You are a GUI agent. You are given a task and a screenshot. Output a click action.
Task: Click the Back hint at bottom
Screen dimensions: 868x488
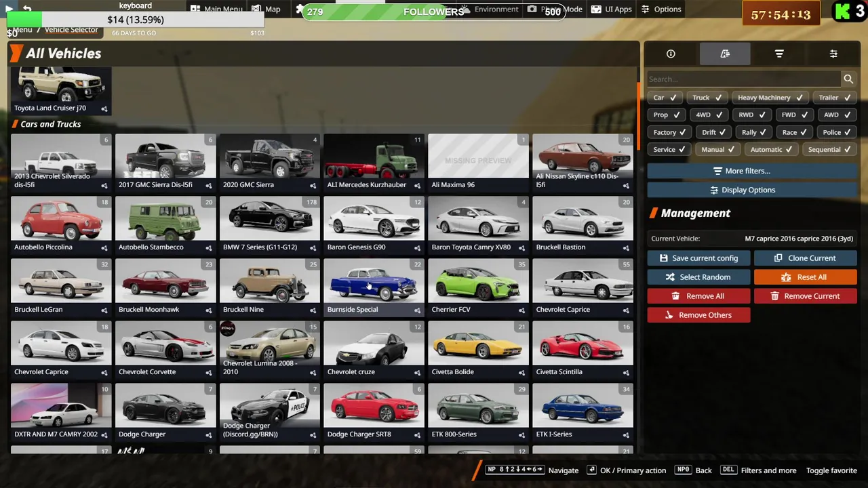[x=694, y=470]
